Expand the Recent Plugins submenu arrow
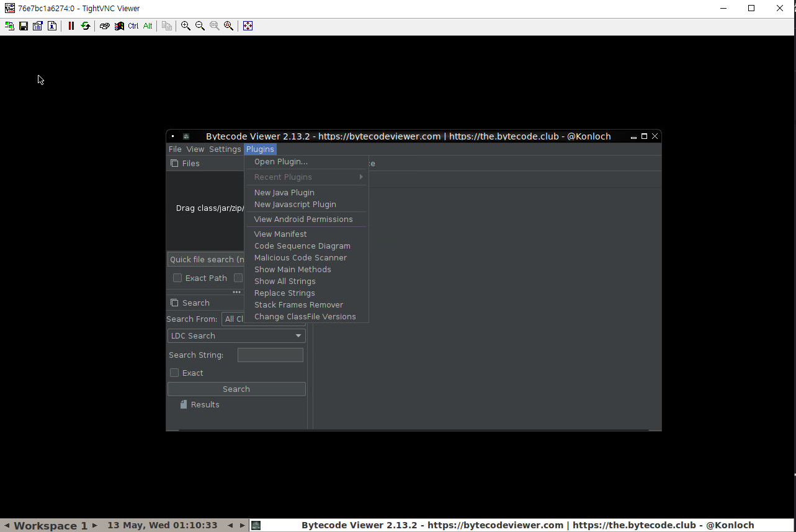 tap(361, 177)
